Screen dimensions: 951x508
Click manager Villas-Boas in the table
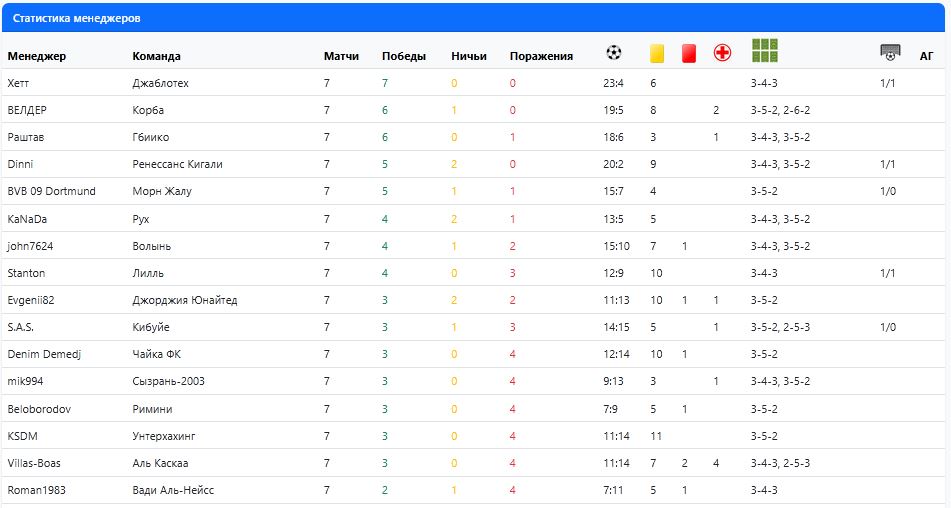[x=34, y=463]
